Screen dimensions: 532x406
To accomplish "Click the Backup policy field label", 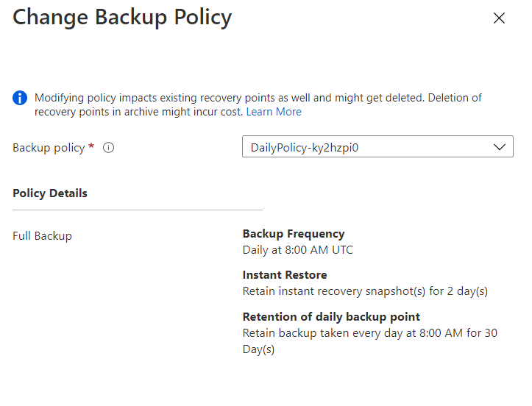I will (49, 148).
